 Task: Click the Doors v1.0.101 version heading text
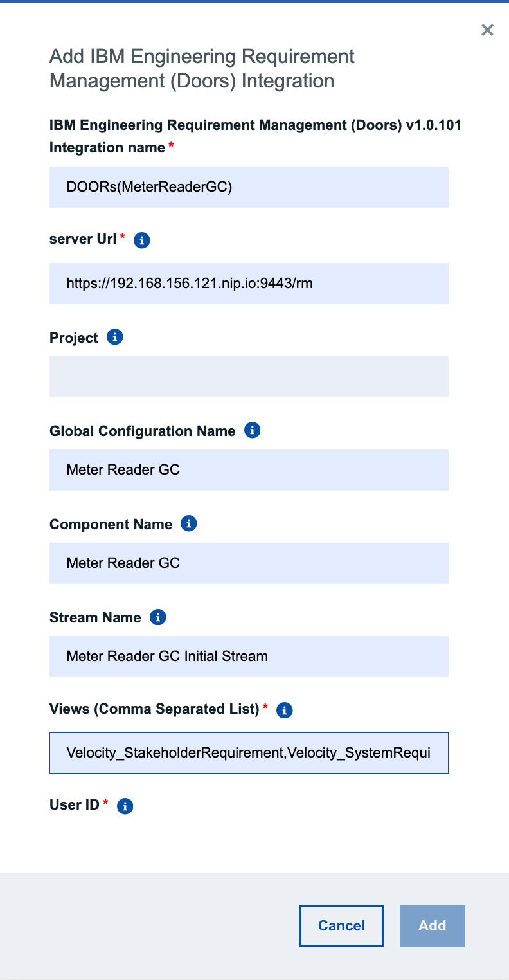(255, 125)
